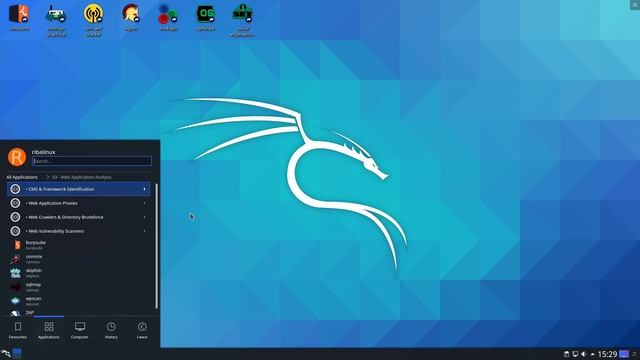Launch wpscan from the menu list
Viewport: 640px width, 360px height.
click(x=78, y=300)
